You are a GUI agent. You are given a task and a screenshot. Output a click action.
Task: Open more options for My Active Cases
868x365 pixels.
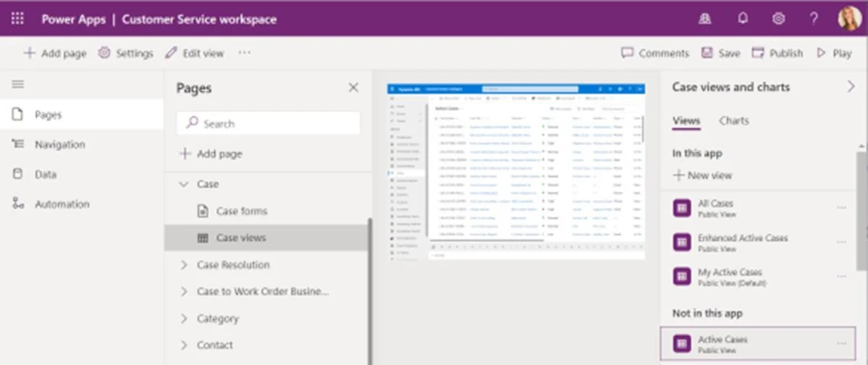coord(841,277)
